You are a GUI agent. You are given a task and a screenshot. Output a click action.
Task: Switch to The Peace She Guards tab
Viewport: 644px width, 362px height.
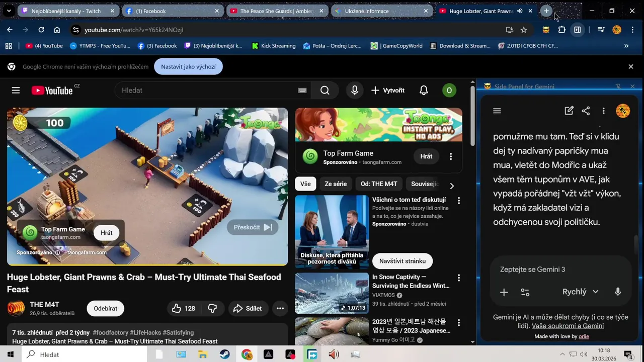277,11
